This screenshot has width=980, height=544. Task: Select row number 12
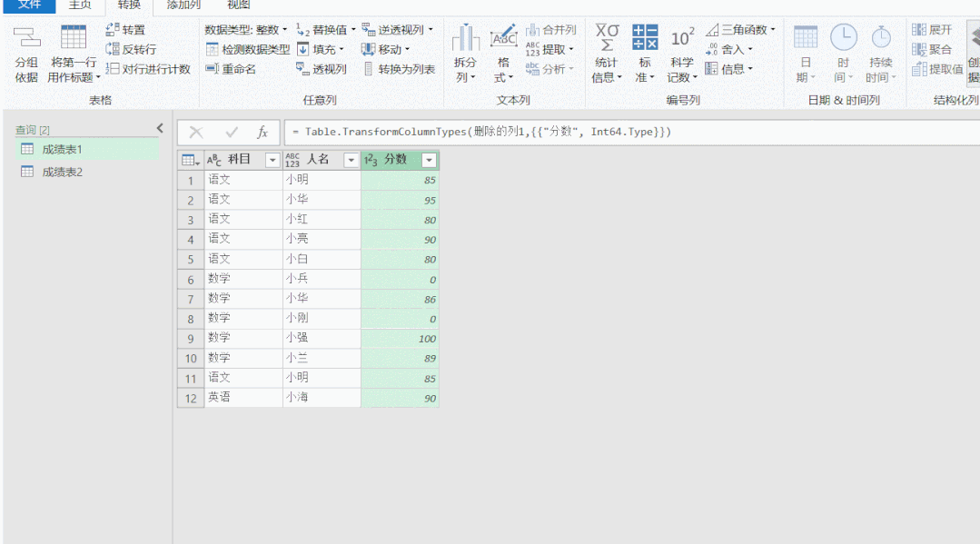click(x=191, y=398)
